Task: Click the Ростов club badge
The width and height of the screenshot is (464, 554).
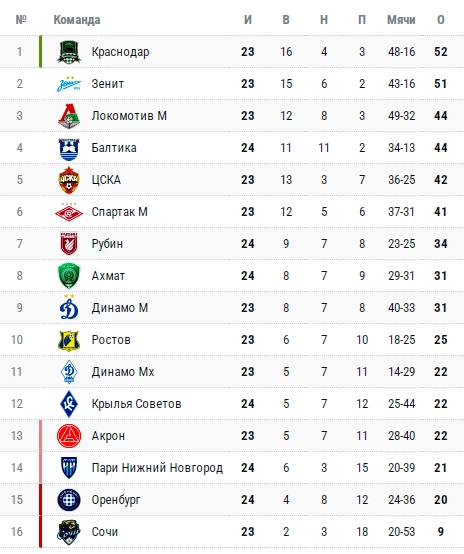Action: (69, 340)
